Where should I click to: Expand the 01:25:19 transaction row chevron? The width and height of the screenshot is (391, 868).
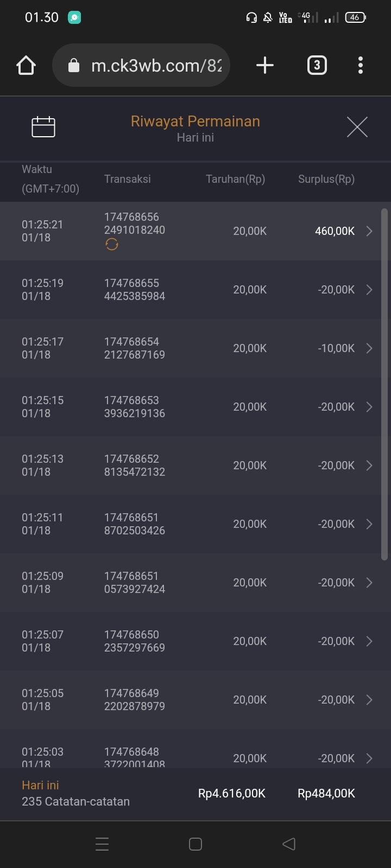pyautogui.click(x=369, y=290)
